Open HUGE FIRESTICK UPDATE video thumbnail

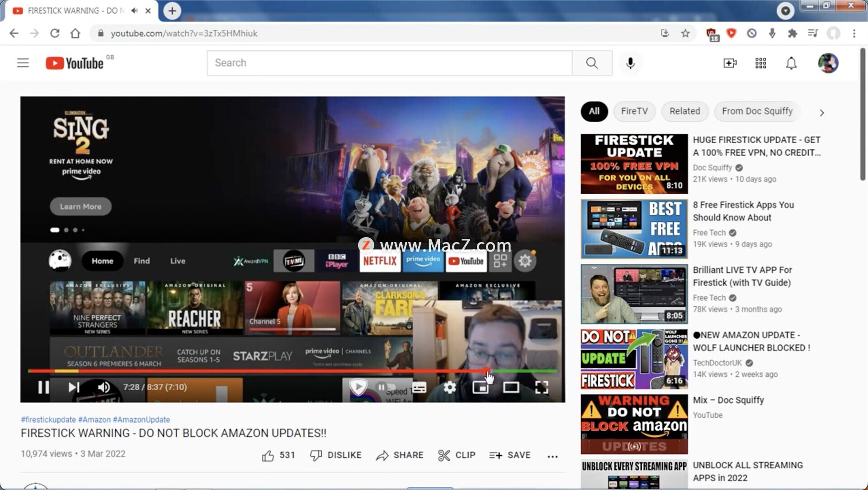point(634,164)
